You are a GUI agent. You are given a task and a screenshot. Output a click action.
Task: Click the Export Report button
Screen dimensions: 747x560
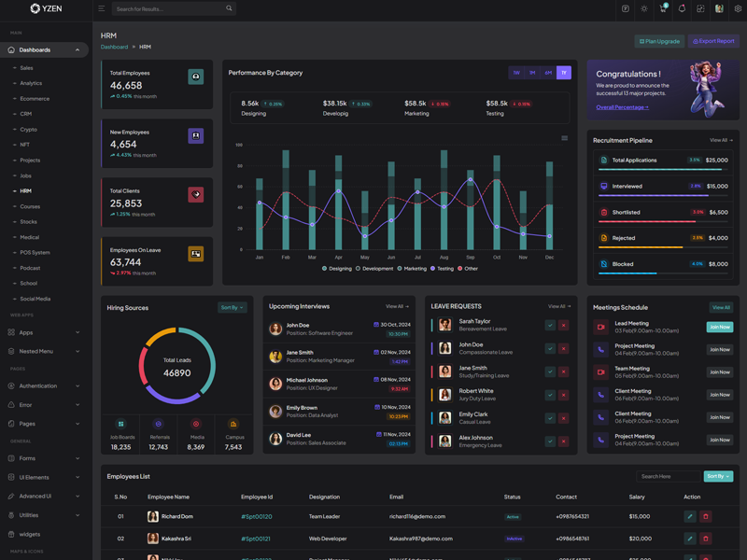[x=714, y=41]
